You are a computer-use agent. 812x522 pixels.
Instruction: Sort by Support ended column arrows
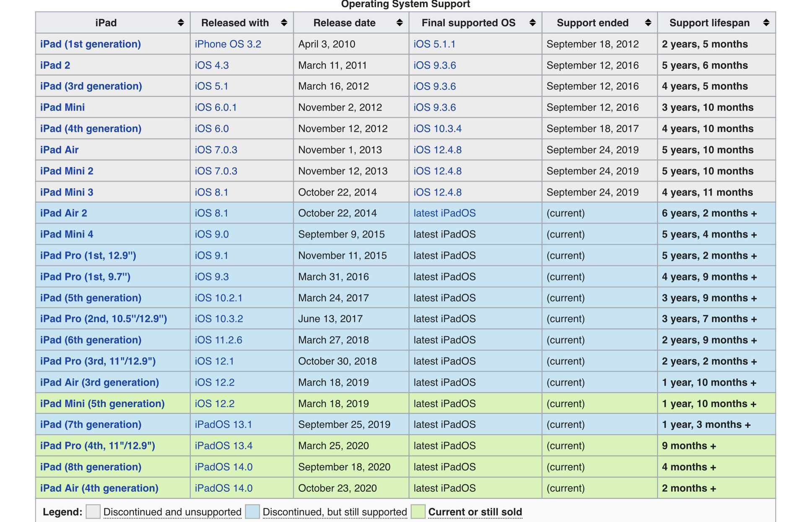click(x=648, y=23)
